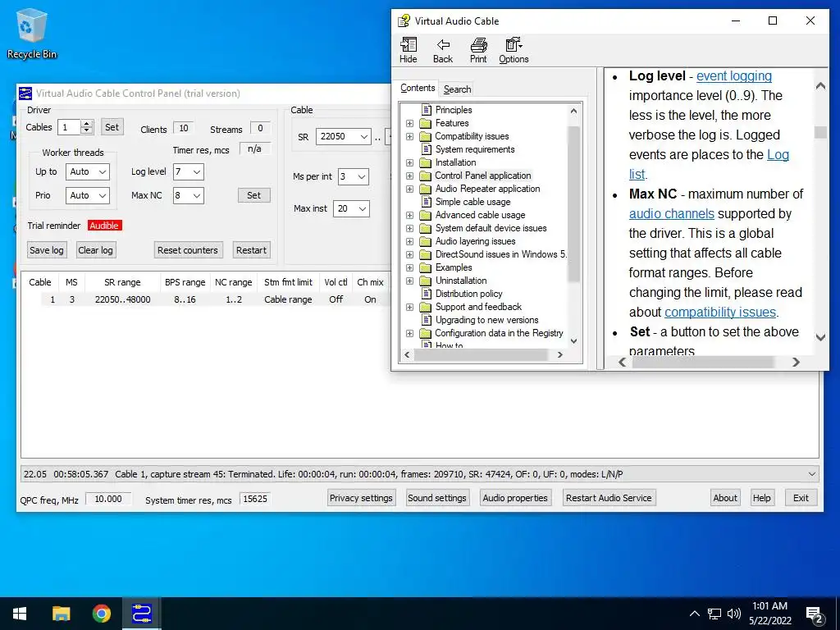Go Back in the help viewer
The width and height of the screenshot is (840, 630).
[443, 50]
